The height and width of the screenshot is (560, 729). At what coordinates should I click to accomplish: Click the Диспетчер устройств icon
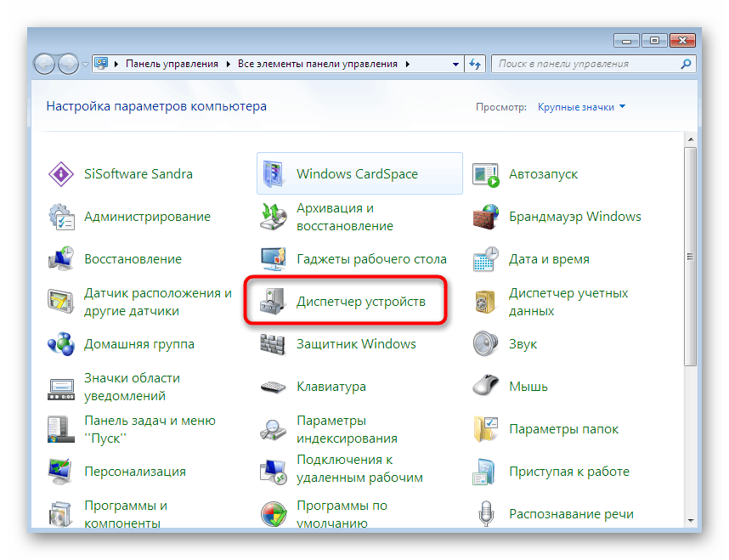273,302
